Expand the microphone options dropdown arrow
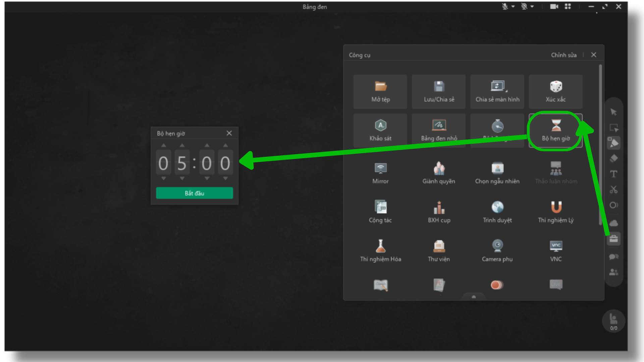644x362 pixels. point(513,6)
